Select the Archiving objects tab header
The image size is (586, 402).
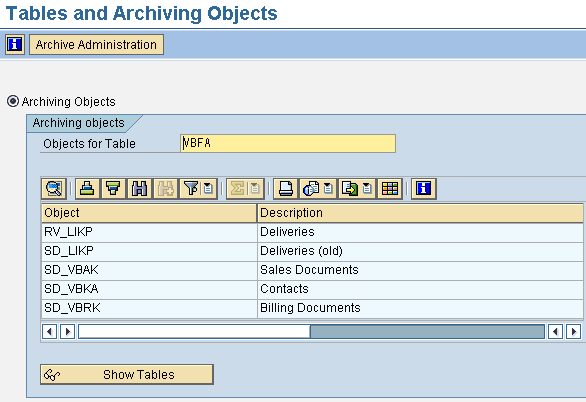click(x=78, y=123)
